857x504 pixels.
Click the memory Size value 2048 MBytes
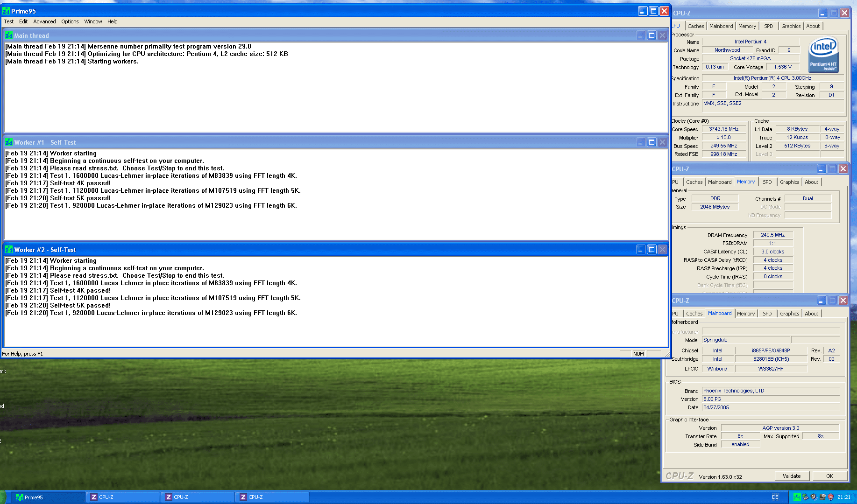(x=715, y=207)
